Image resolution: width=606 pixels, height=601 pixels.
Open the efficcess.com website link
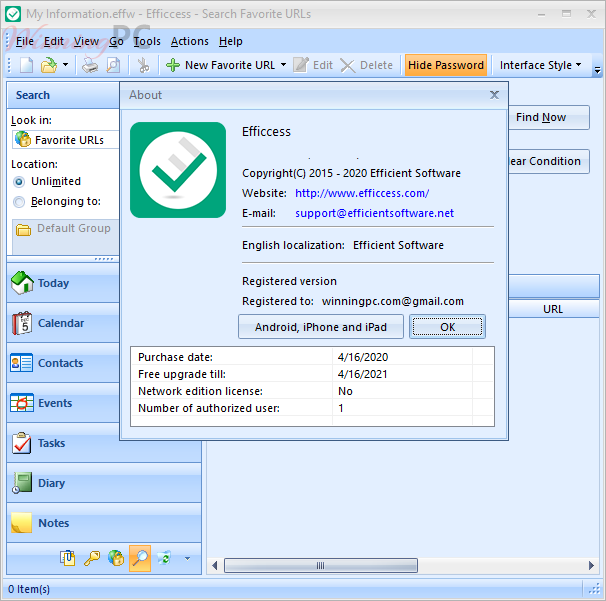[362, 193]
